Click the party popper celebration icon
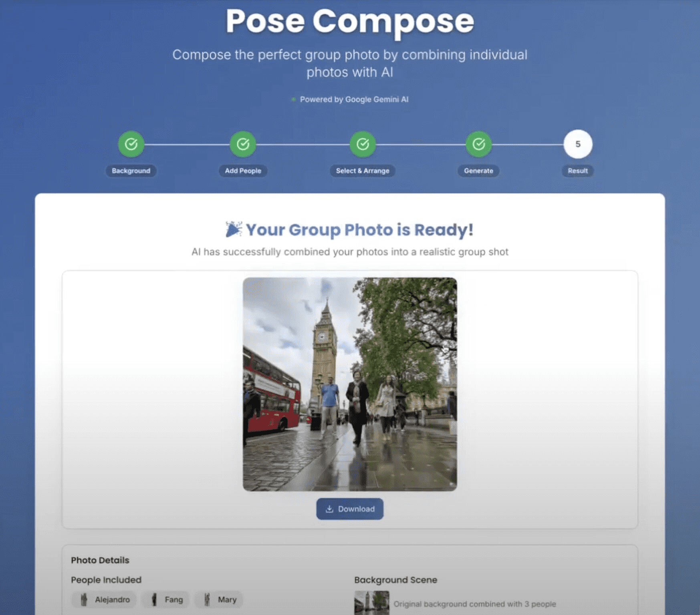Viewport: 700px width, 615px height. (x=233, y=229)
